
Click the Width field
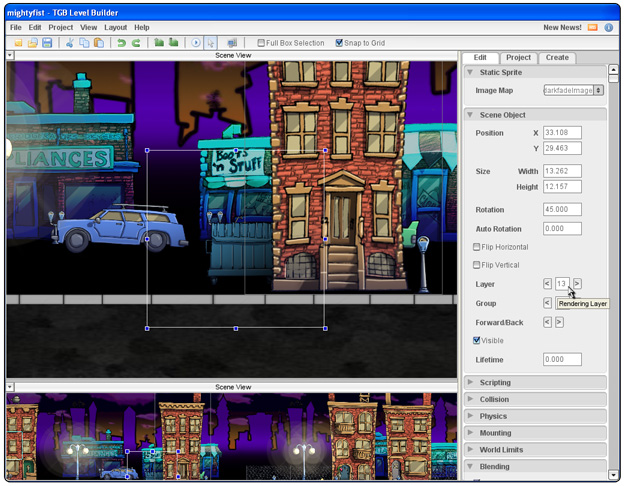pos(562,171)
